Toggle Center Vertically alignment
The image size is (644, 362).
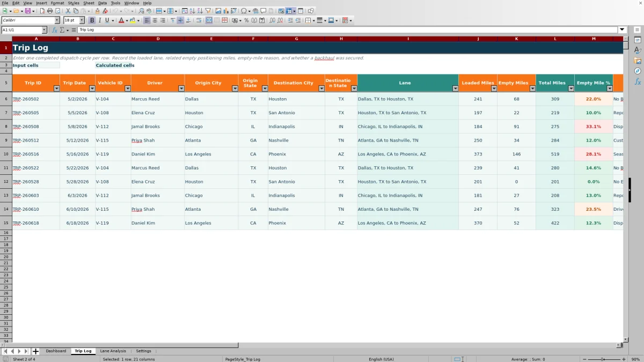pyautogui.click(x=180, y=20)
